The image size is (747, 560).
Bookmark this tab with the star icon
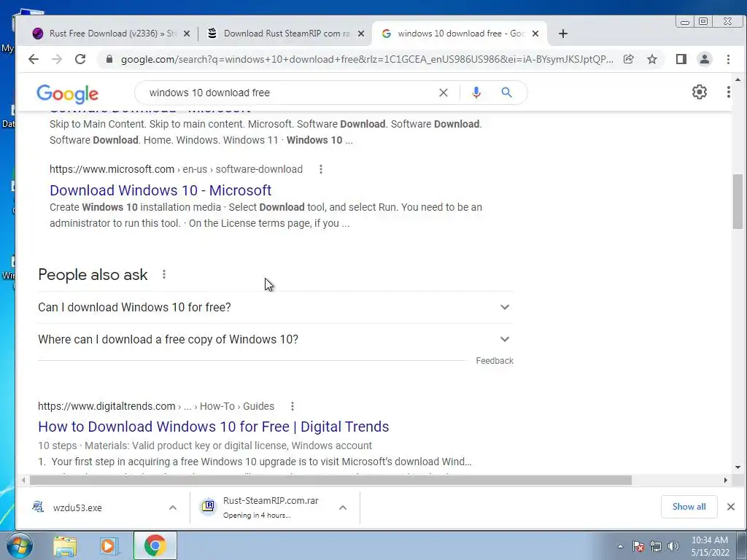pos(652,59)
